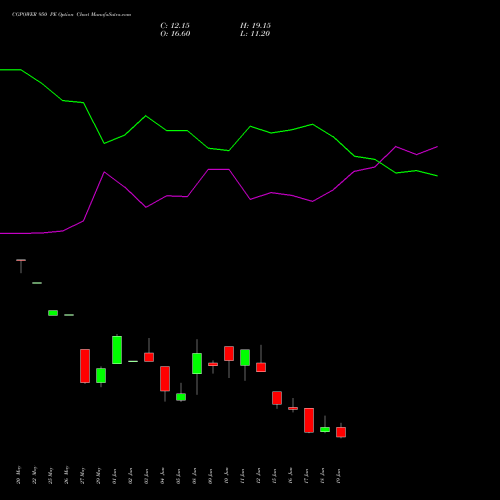Click the red 15 Jun candlestick
The image size is (500, 500).
(x=277, y=398)
